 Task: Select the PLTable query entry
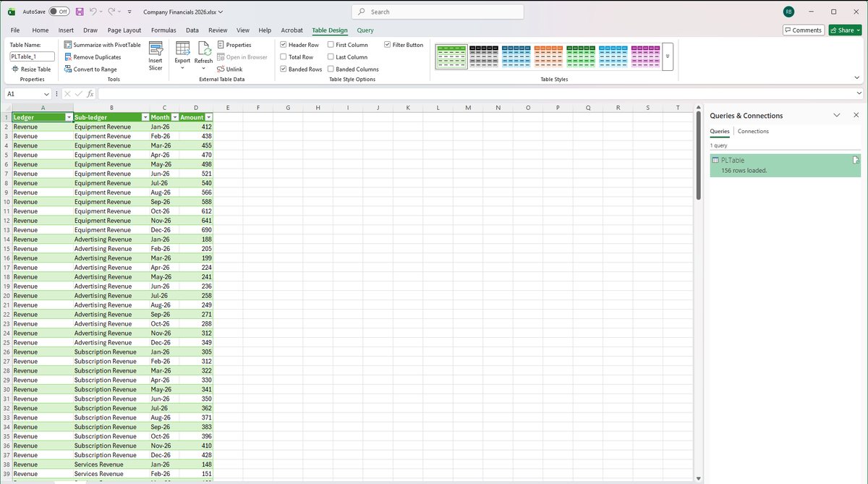pos(785,165)
